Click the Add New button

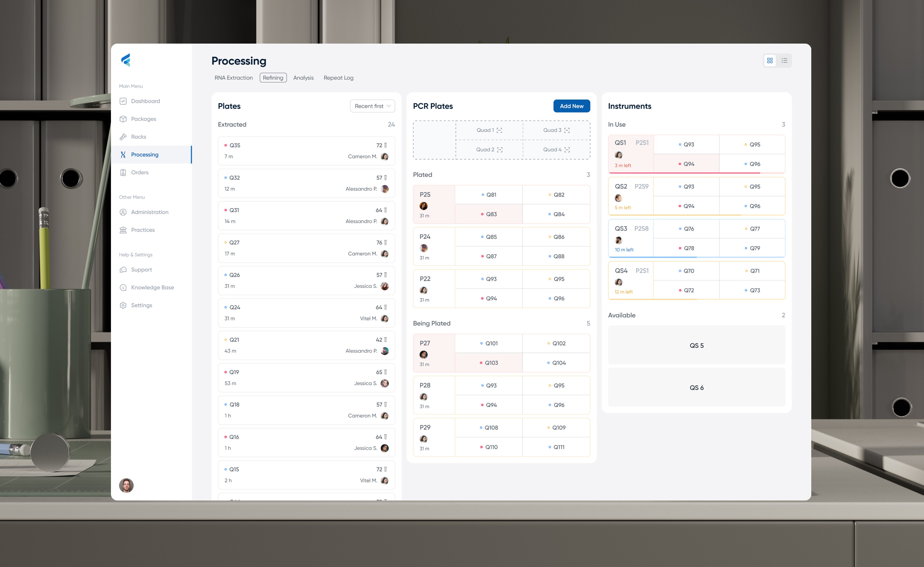coord(571,106)
